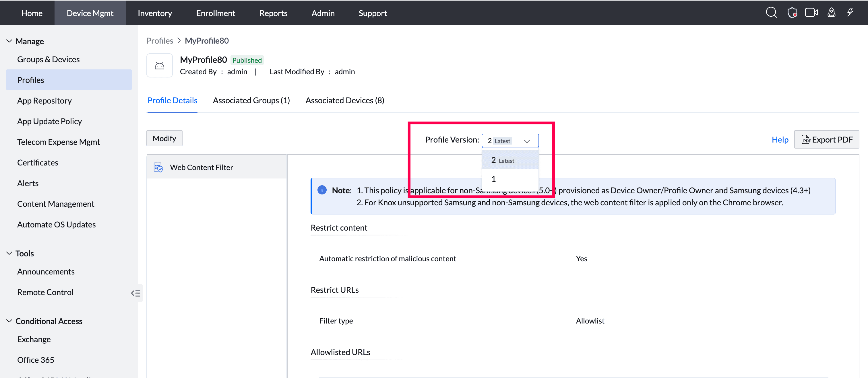The width and height of the screenshot is (868, 378).
Task: Click the Yes value for malicious content
Action: point(582,258)
